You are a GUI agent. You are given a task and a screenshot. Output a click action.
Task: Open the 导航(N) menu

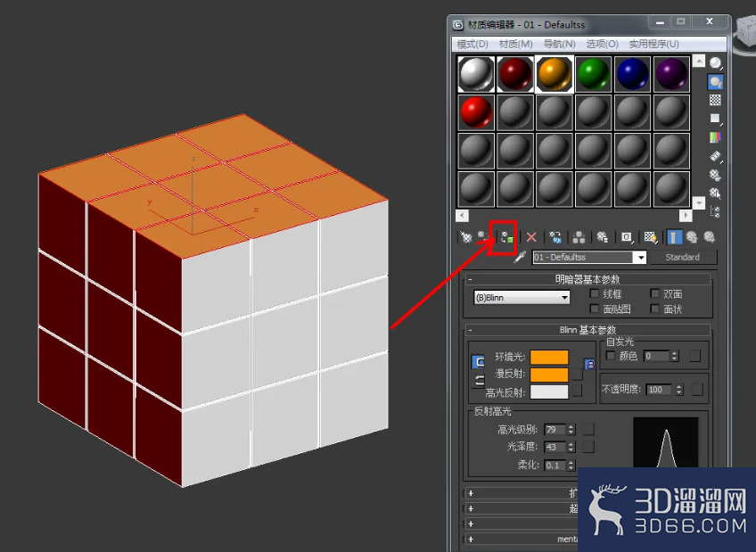[x=559, y=44]
